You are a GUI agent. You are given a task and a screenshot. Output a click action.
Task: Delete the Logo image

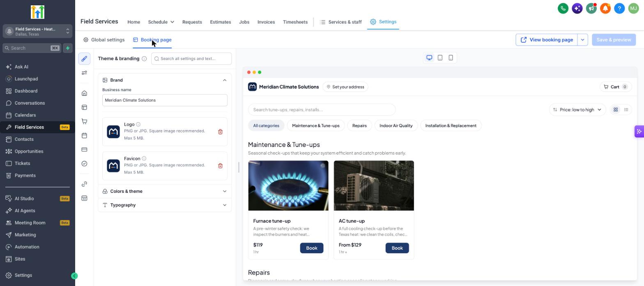(x=220, y=132)
